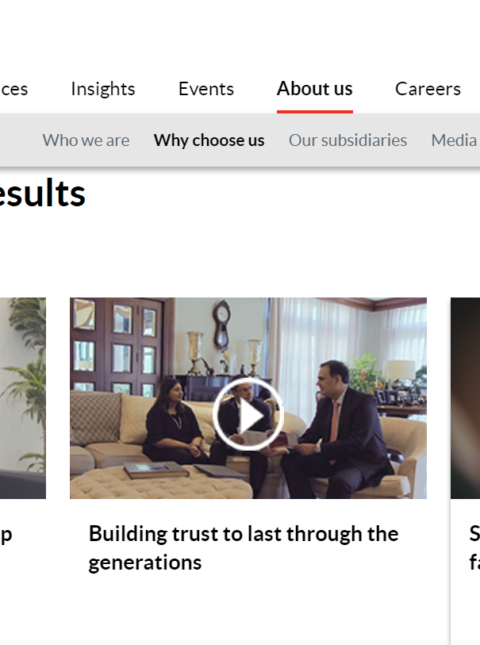The height and width of the screenshot is (645, 480).
Task: Click the cut-off 'ces' navigation item
Action: click(x=14, y=89)
